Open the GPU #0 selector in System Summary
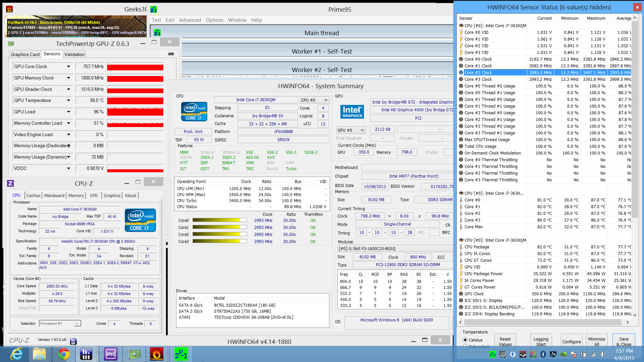 click(x=351, y=130)
